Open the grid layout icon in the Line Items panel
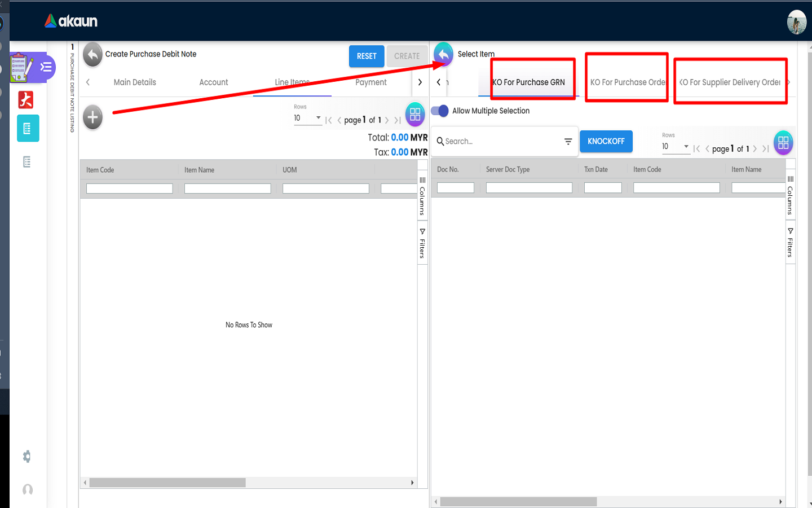 (415, 115)
